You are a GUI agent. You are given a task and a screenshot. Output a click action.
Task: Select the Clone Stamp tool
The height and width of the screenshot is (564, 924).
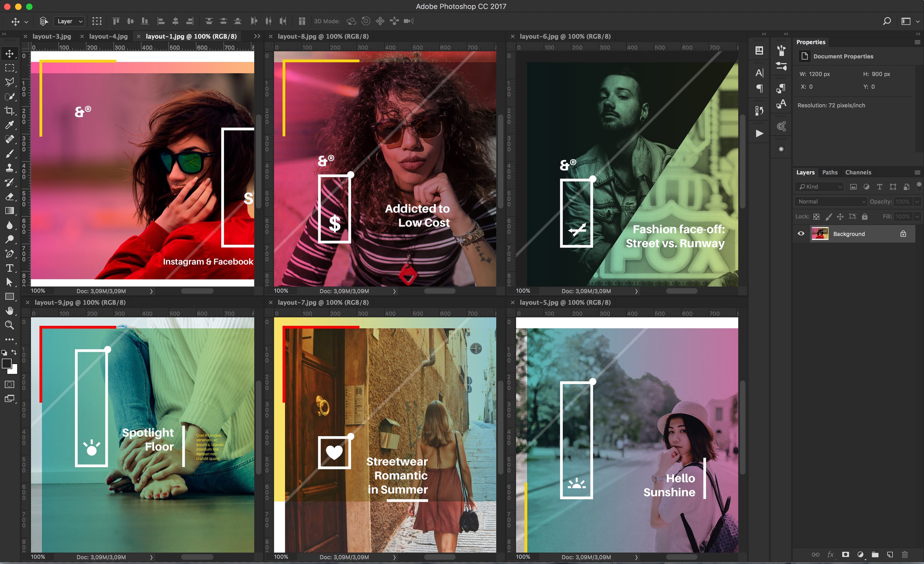(x=9, y=167)
